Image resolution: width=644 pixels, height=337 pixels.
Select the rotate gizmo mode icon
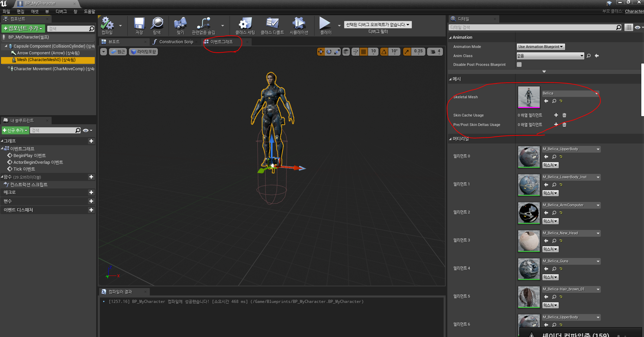point(329,52)
